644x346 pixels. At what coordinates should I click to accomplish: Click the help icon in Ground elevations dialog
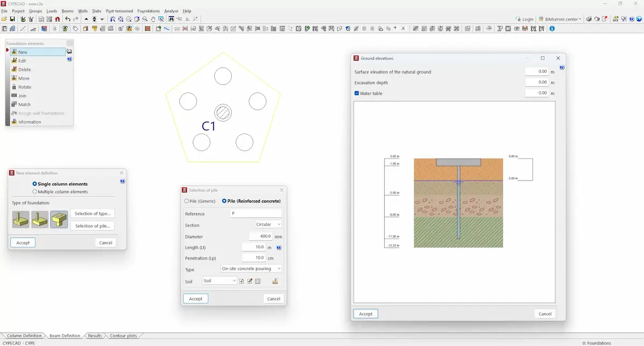pos(562,68)
